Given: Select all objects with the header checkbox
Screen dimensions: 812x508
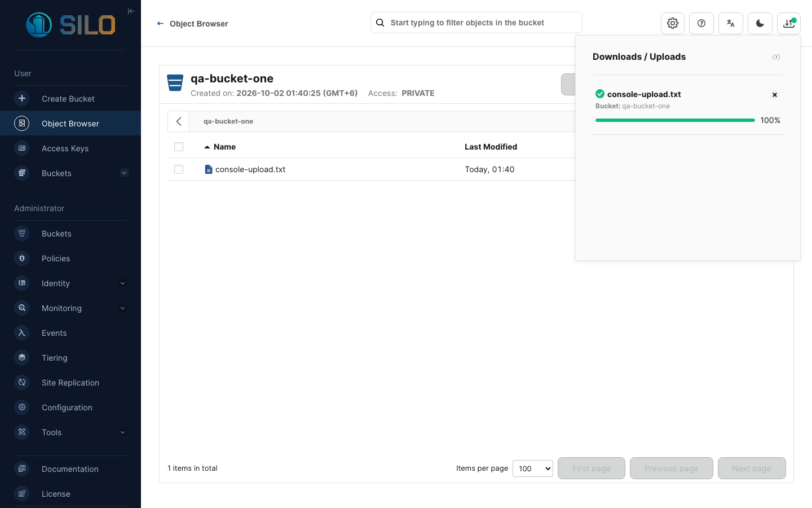Looking at the screenshot, I should pyautogui.click(x=179, y=147).
